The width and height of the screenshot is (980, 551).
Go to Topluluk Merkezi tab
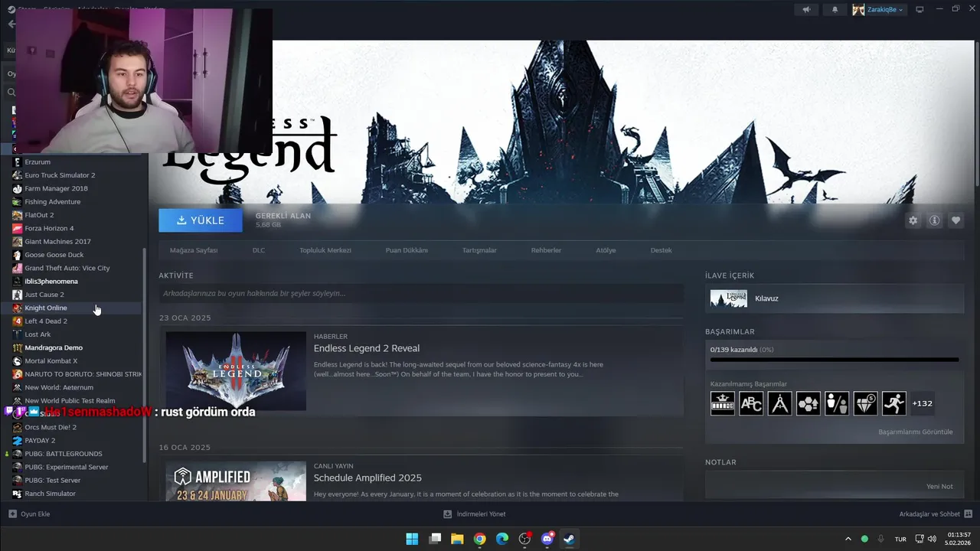(x=325, y=250)
